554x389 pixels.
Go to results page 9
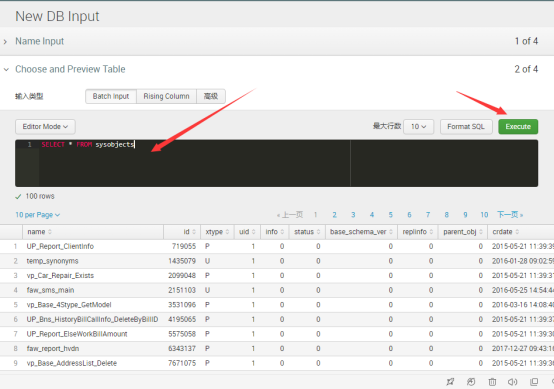click(465, 215)
